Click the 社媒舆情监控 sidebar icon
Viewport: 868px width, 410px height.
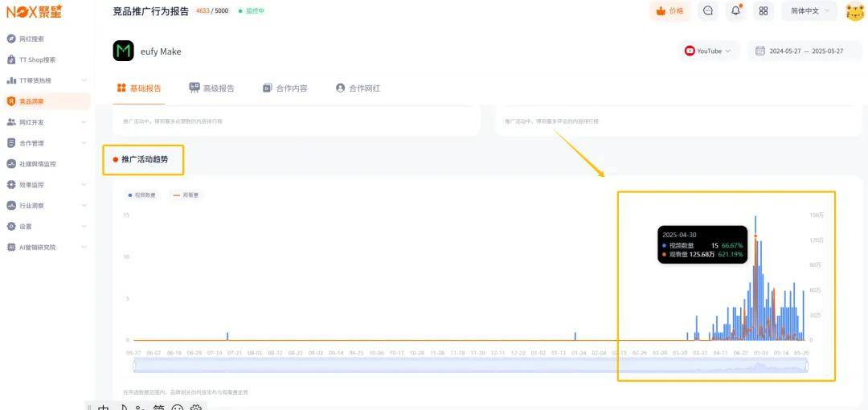point(11,164)
